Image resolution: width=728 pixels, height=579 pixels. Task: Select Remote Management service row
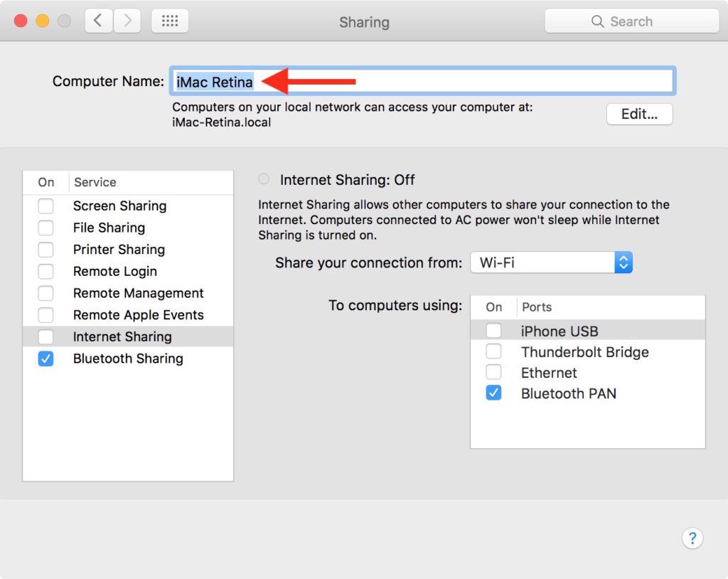click(x=138, y=293)
